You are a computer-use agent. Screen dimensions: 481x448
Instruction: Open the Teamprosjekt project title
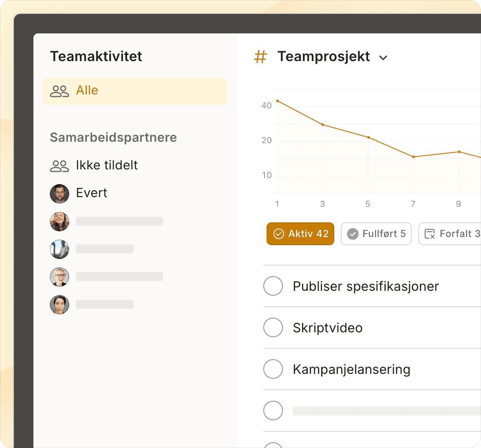[x=324, y=57]
